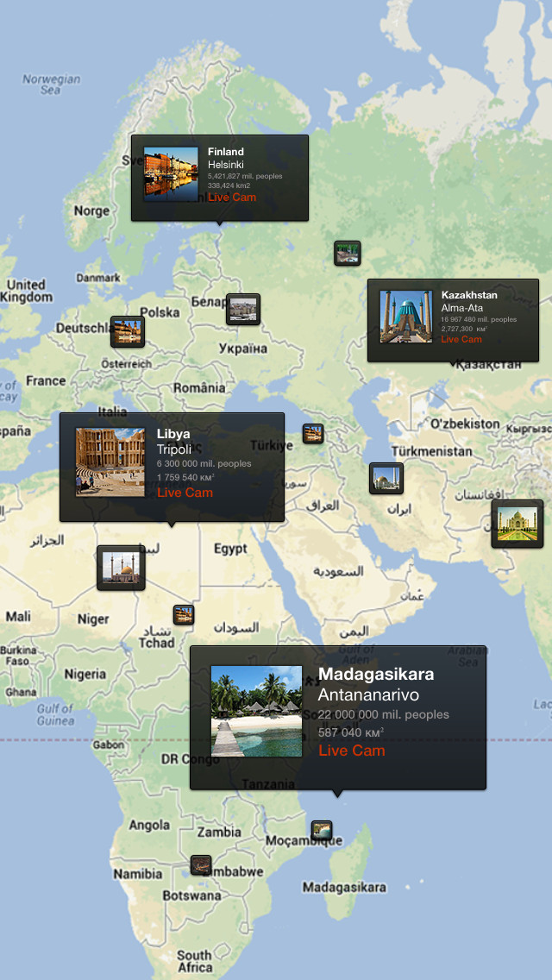The width and height of the screenshot is (552, 980).
Task: Click the România map label
Action: pyautogui.click(x=199, y=387)
